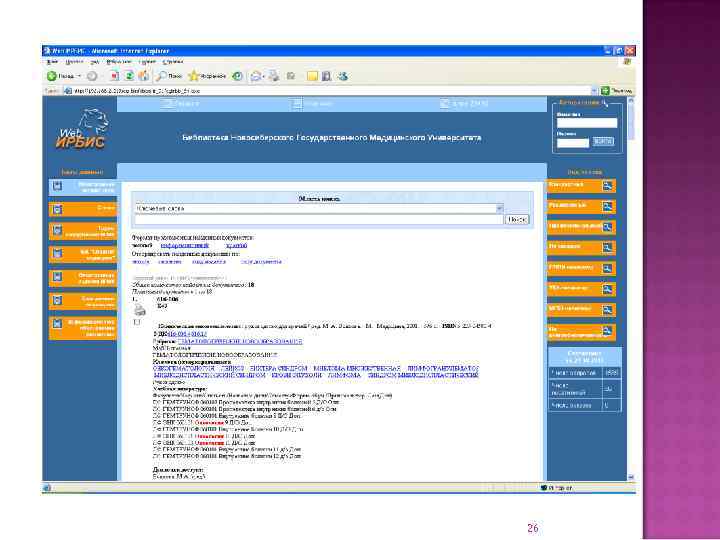Switch to the краткий display format link
The width and height of the screenshot is (720, 540).
pyautogui.click(x=237, y=246)
